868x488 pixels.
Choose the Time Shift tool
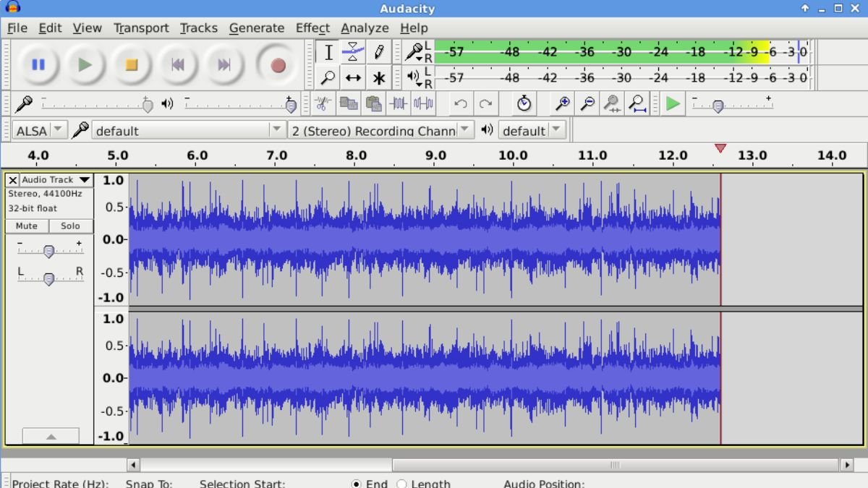[x=354, y=77]
